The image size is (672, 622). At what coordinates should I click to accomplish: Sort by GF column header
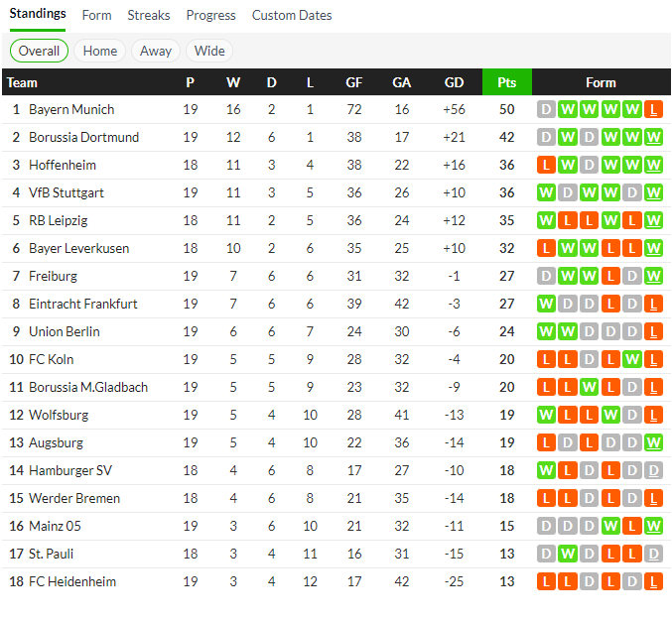(354, 82)
